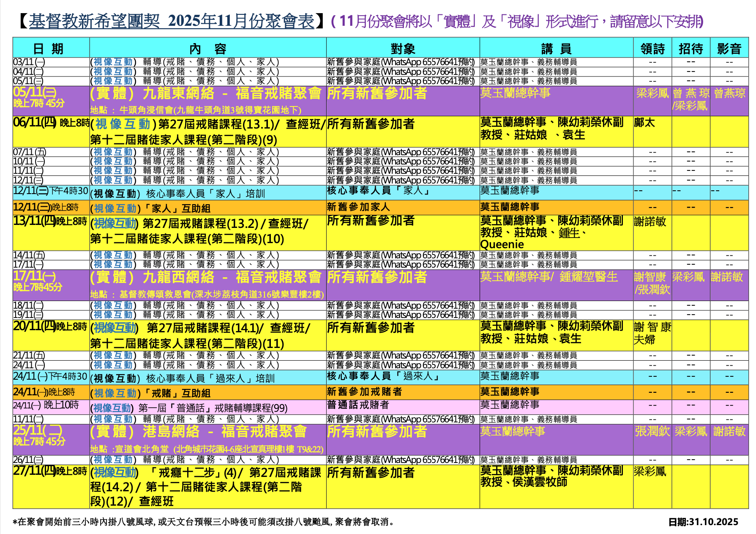Select the 九龍西網絡 福音戒賭聚會 event title
Image resolution: width=756 pixels, height=534 pixels.
(x=205, y=277)
